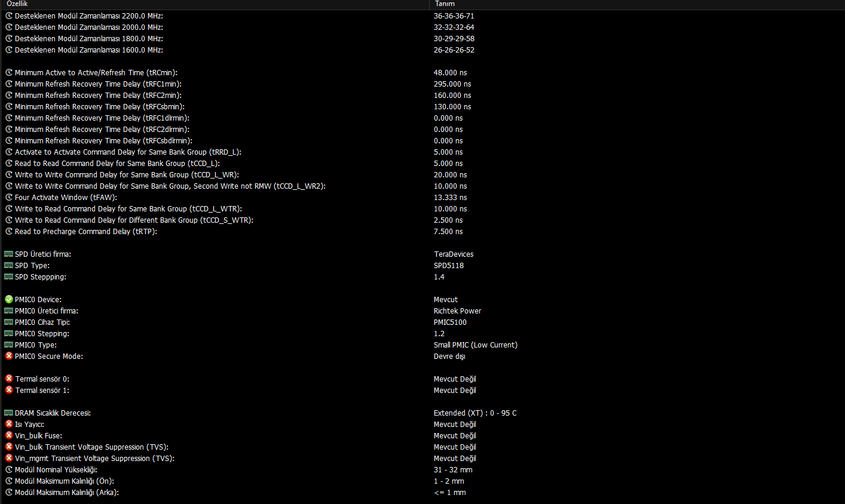This screenshot has height=504, width=845.
Task: Click clock icon next to tRFC1min row
Action: coord(9,84)
